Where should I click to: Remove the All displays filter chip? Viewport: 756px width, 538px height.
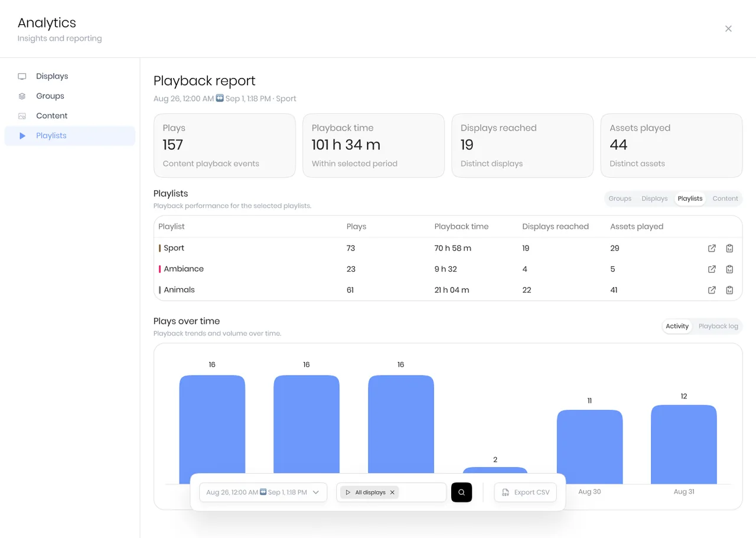[x=392, y=493]
